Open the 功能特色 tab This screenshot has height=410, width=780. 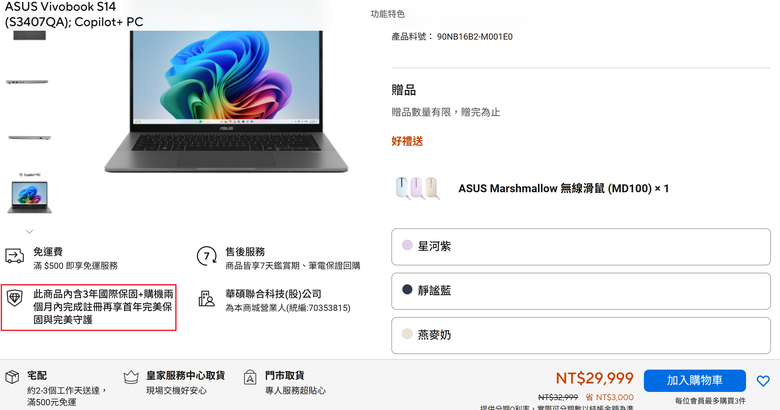tap(388, 14)
